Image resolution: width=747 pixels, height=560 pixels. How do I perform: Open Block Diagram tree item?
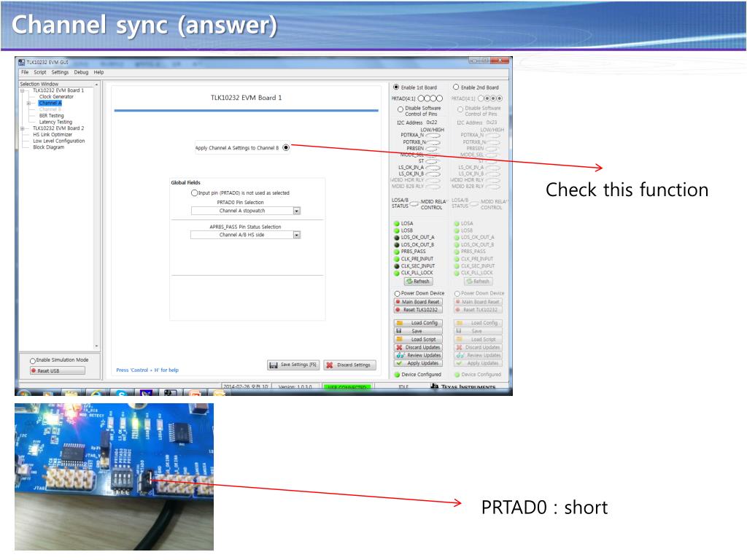(x=48, y=147)
